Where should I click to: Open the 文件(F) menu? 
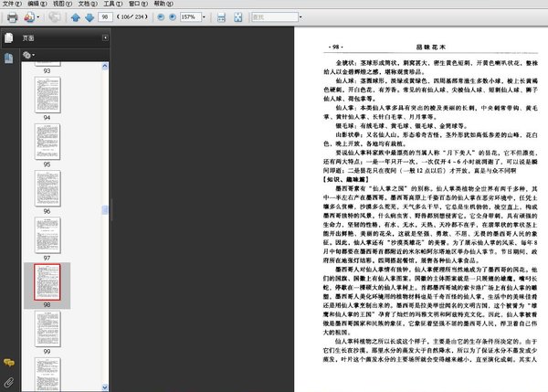point(12,4)
